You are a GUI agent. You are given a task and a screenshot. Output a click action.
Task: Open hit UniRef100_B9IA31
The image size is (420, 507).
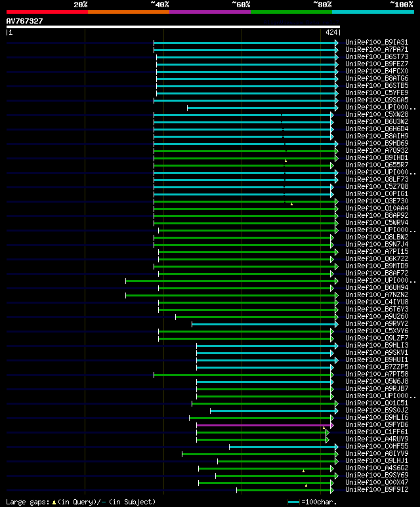point(377,43)
